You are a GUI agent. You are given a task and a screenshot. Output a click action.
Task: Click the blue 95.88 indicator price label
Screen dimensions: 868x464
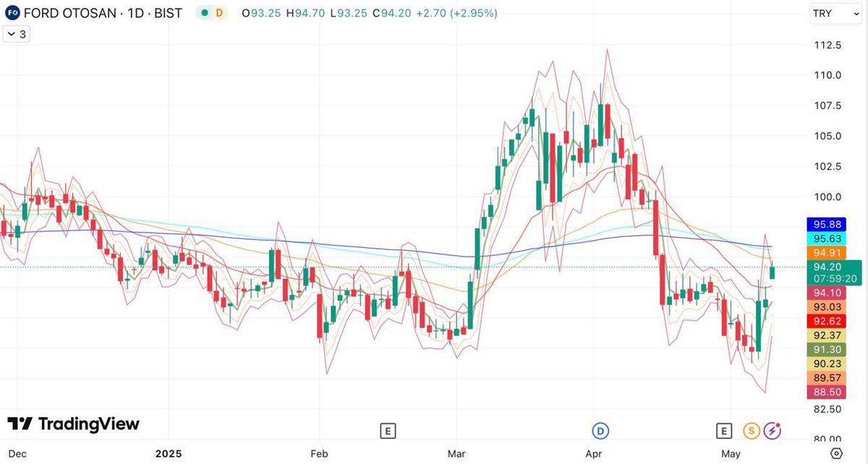827,224
